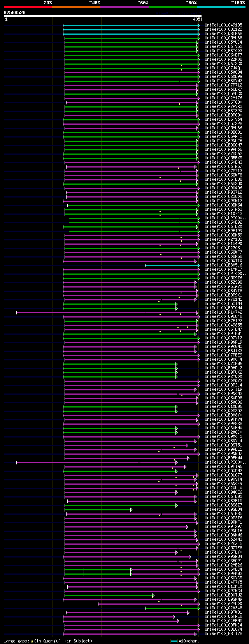
Task: Select the UniRef100_Q6QWF8 label
Action: 223,175
